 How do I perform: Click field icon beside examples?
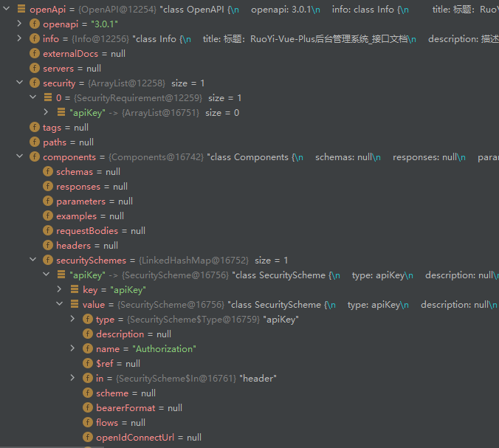tap(48, 216)
